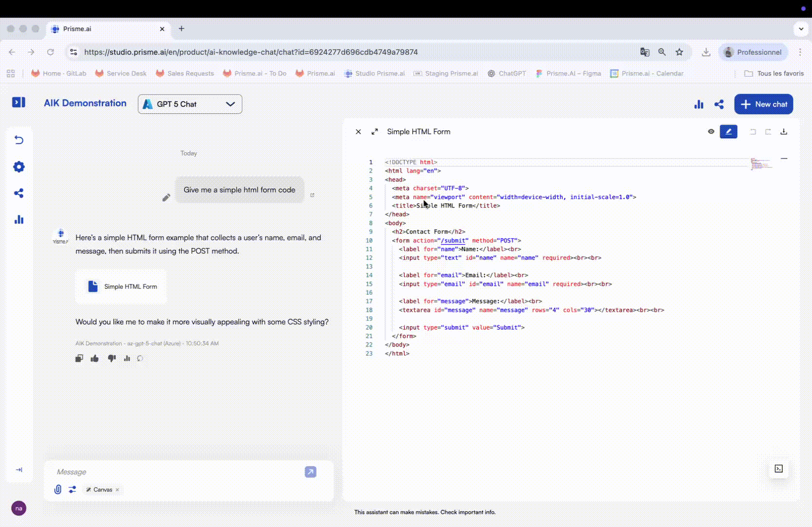Image resolution: width=812 pixels, height=527 pixels.
Task: Open browser downloads icon
Action: pyautogui.click(x=706, y=52)
